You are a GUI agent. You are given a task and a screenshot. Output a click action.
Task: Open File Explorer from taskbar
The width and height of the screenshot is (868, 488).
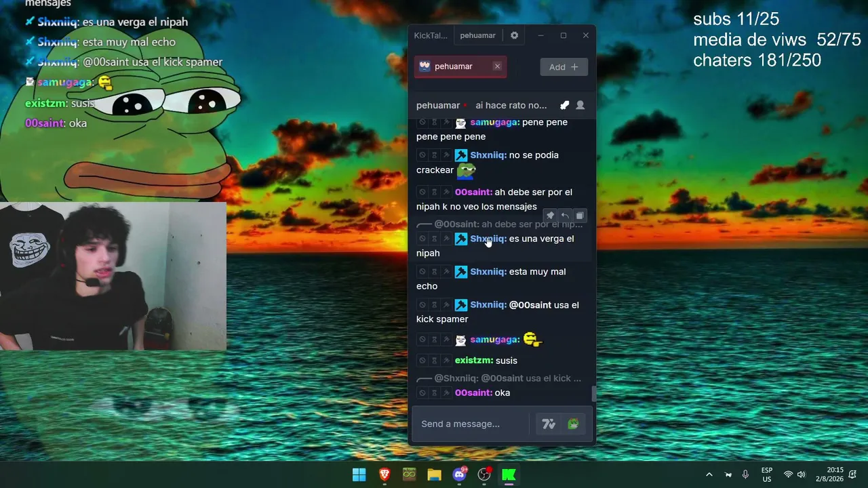435,474
